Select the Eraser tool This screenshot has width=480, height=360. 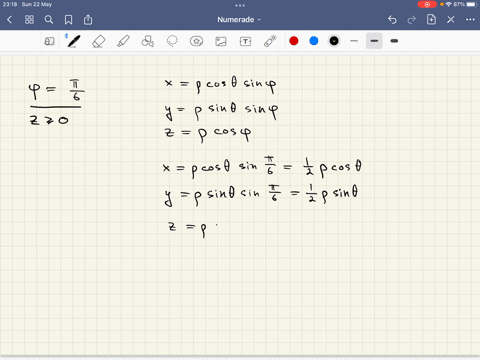coord(99,41)
